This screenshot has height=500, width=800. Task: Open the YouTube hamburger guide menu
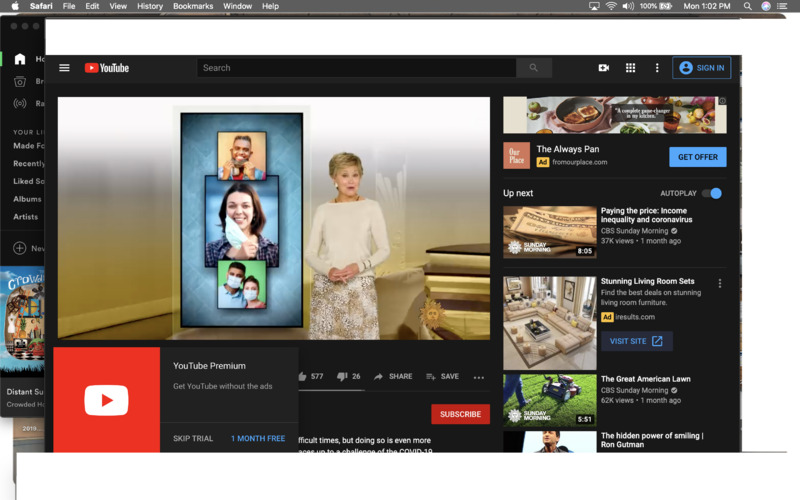[64, 68]
